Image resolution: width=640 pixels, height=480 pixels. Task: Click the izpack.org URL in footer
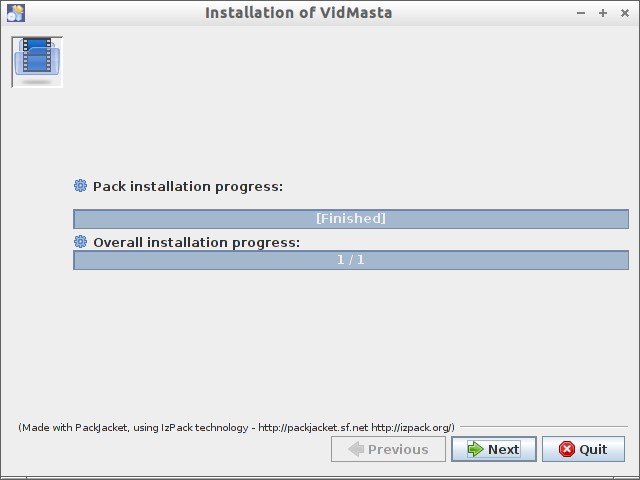point(411,428)
